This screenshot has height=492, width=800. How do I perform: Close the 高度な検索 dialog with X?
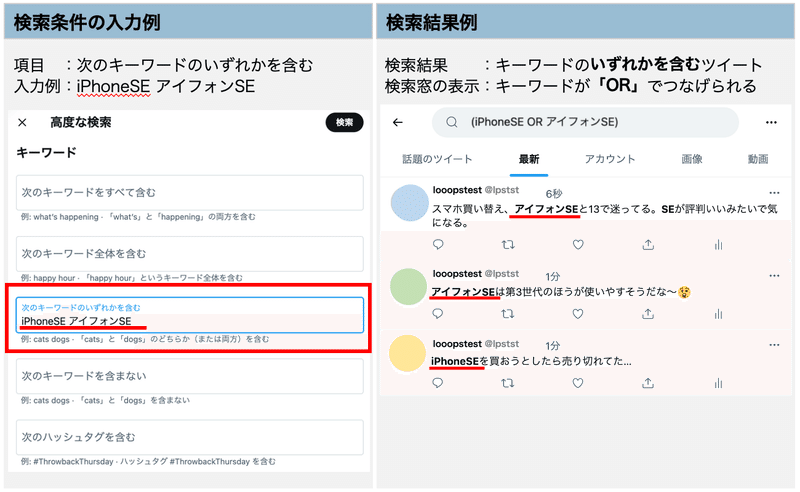[x=22, y=122]
